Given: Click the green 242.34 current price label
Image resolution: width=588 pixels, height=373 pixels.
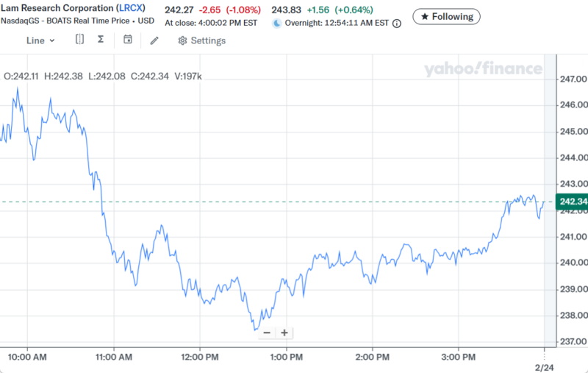Looking at the screenshot, I should tap(573, 202).
